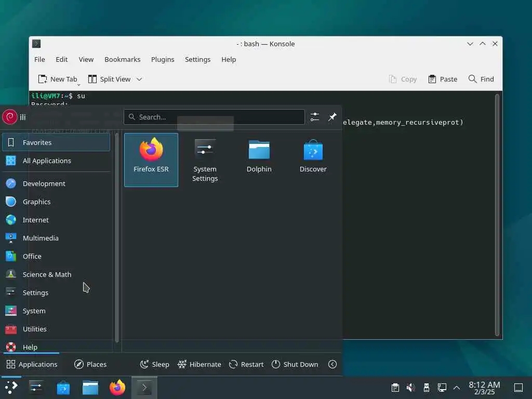Open the Internet category

click(x=56, y=220)
